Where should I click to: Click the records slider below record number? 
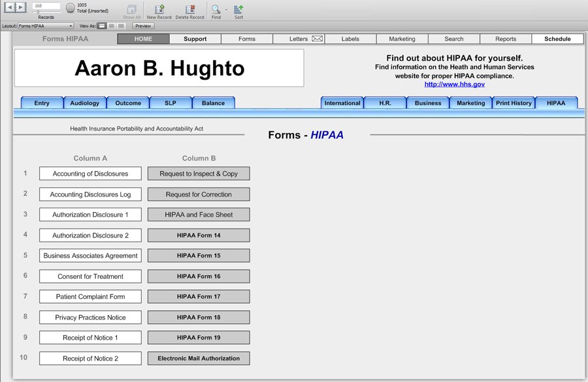click(39, 12)
